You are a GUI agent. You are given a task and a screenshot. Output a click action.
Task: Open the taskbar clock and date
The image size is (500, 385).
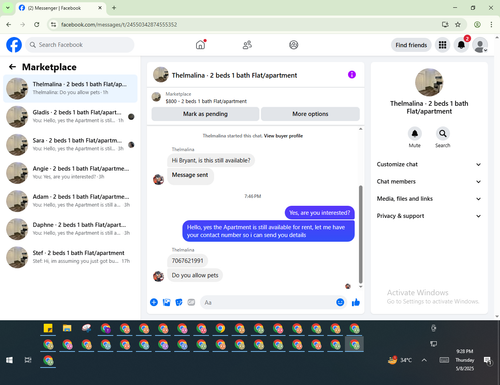(465, 360)
